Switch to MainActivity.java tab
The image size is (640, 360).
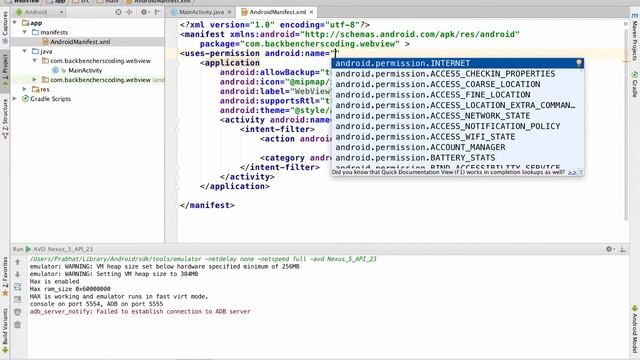(201, 12)
